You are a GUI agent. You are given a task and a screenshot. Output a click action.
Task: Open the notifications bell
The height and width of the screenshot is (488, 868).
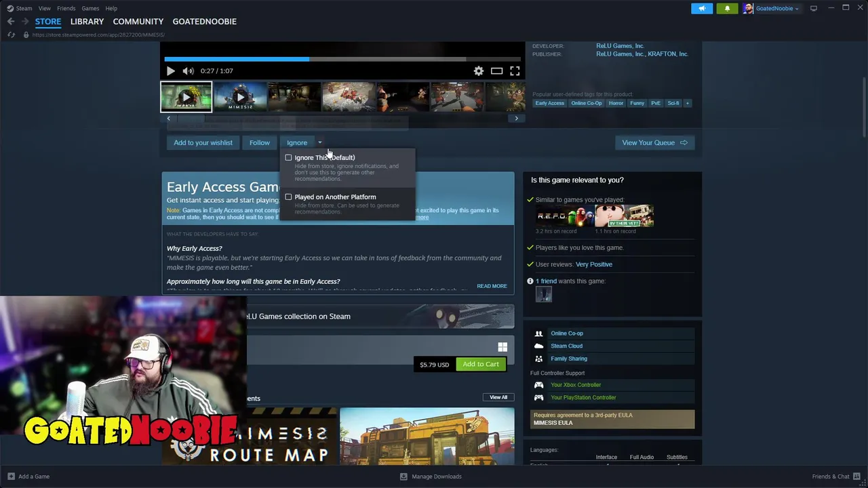pyautogui.click(x=727, y=8)
